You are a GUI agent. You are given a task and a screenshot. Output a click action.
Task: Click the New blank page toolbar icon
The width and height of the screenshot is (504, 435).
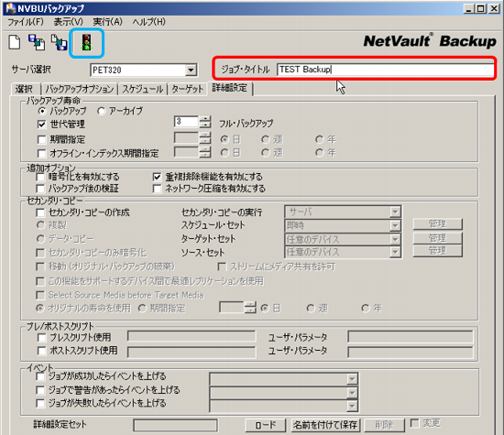coord(15,43)
